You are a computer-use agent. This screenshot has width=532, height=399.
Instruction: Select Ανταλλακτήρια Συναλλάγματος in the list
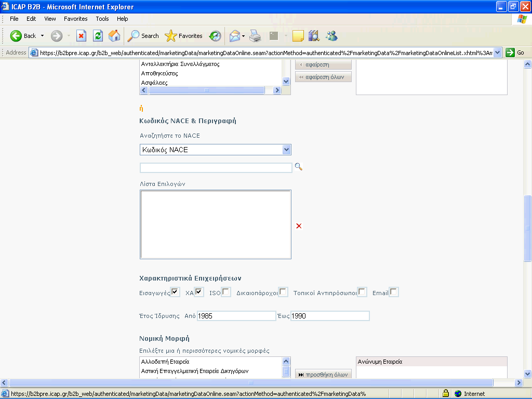180,64
